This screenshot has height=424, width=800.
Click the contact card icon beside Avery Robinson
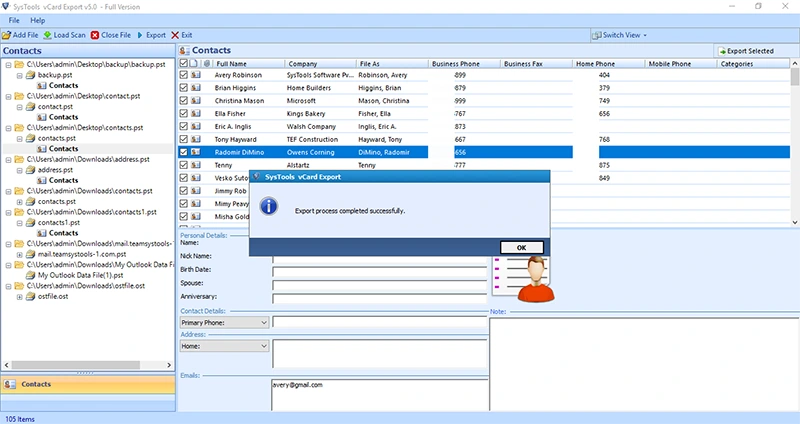pyautogui.click(x=196, y=75)
